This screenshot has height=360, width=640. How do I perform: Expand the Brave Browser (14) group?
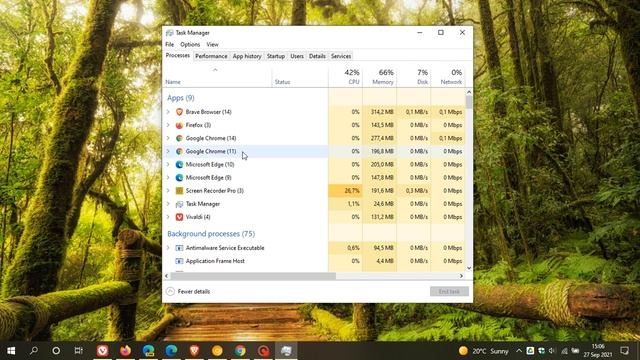point(168,112)
